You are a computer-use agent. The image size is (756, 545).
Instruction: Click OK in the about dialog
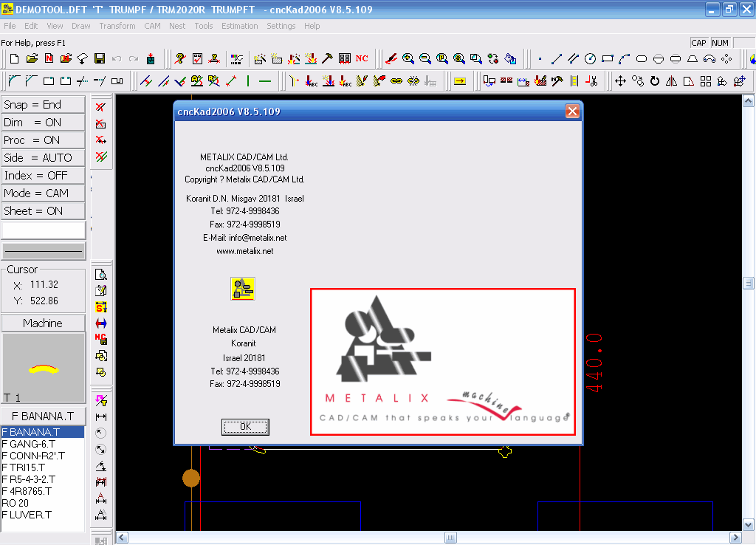[x=245, y=427]
